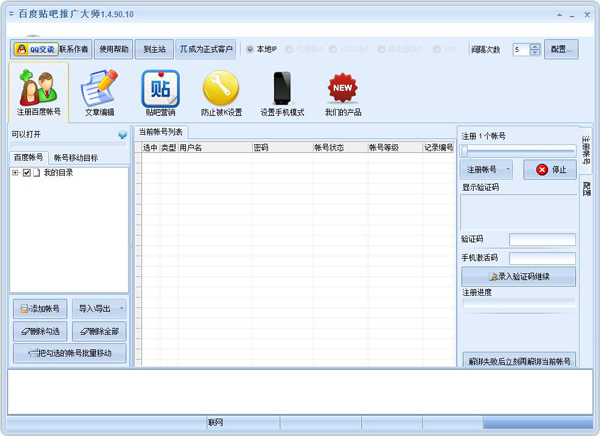Open the 导入\导出 dropdown arrow
The image size is (600, 436).
tap(122, 309)
